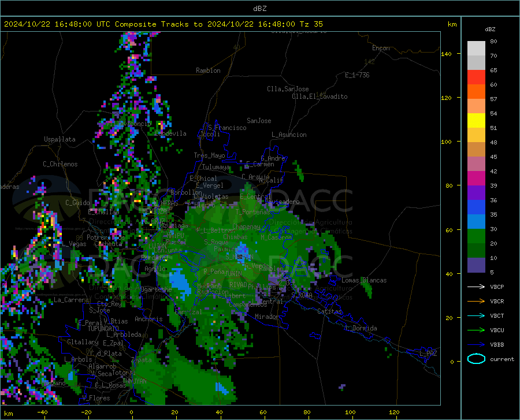
Task: Select the yellow 51 dBZ color swatch
Action: tap(476, 121)
